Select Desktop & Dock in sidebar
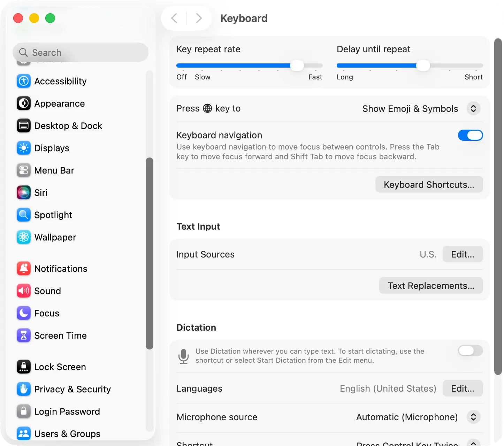Viewport: 504px width, 446px height. tap(68, 126)
